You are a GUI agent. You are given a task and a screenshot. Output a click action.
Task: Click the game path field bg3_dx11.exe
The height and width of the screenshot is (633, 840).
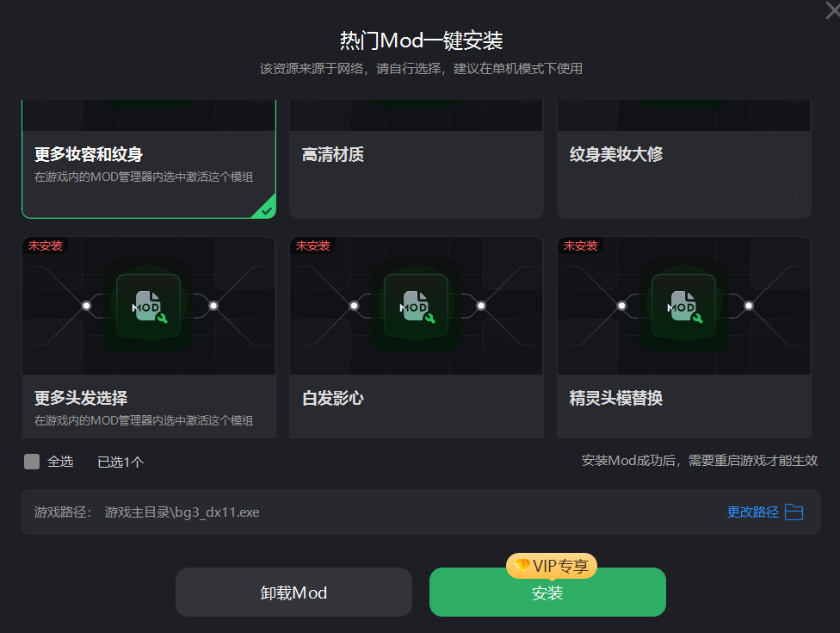[x=421, y=512]
